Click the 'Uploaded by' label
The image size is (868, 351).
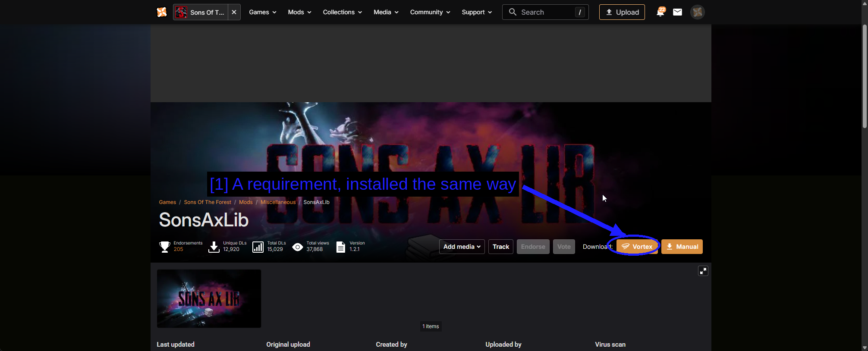pyautogui.click(x=503, y=345)
